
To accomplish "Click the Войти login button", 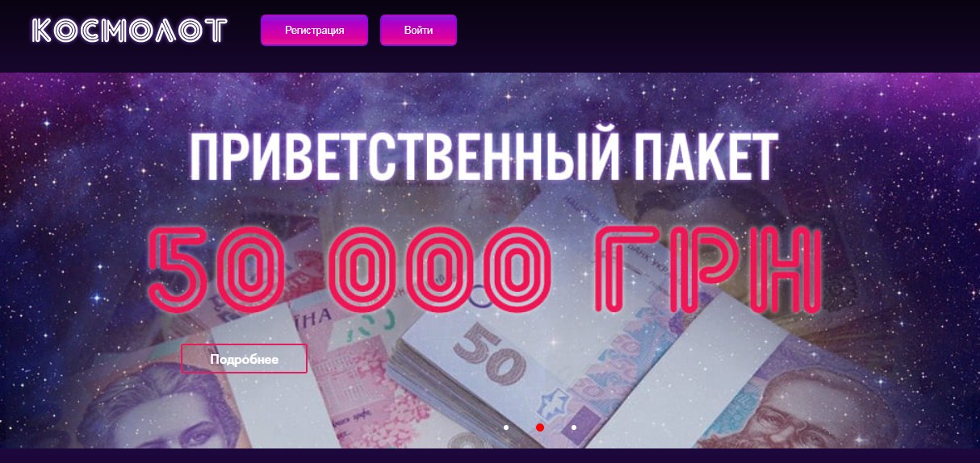I will [x=418, y=30].
